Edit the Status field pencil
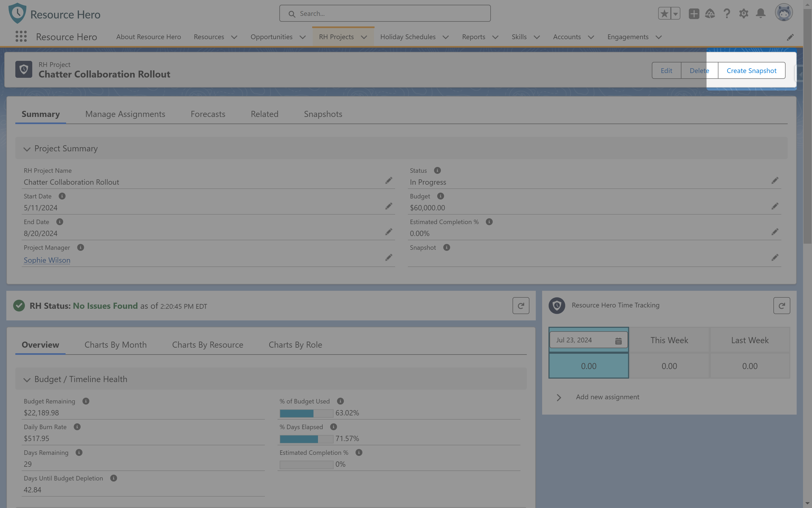Viewport: 812px width, 508px height. click(775, 181)
